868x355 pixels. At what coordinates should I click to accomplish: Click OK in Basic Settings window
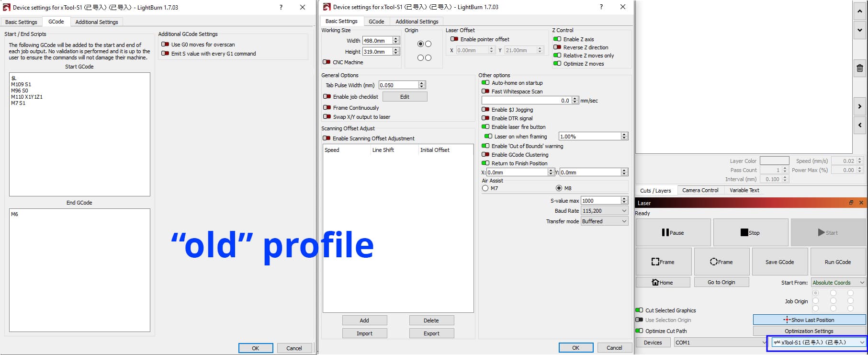[576, 348]
